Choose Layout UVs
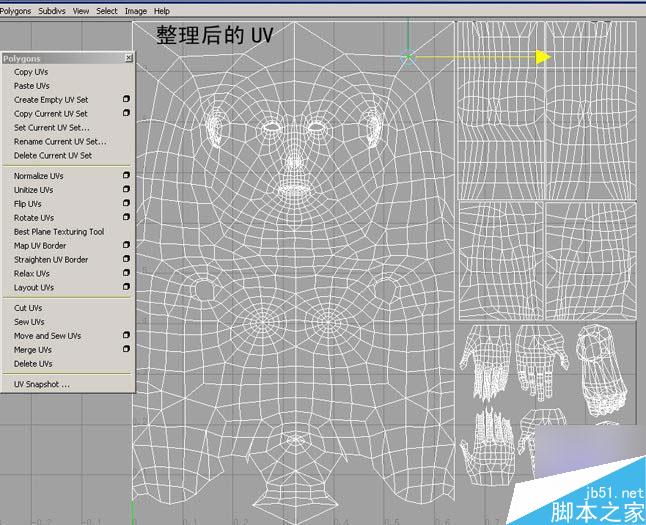 tap(34, 288)
